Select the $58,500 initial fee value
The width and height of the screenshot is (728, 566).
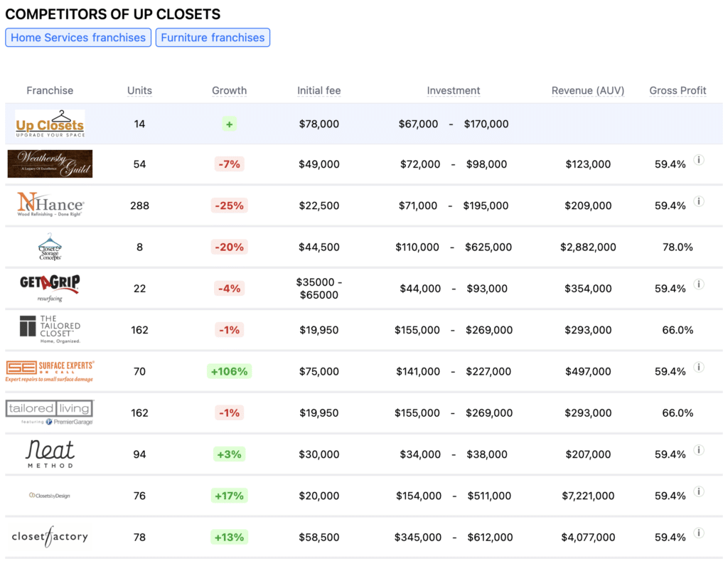point(319,538)
